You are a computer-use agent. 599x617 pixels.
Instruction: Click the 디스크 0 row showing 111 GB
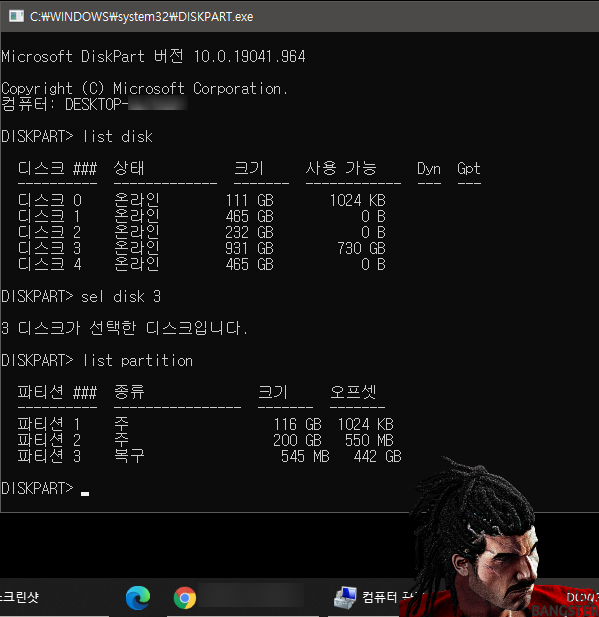(202, 200)
